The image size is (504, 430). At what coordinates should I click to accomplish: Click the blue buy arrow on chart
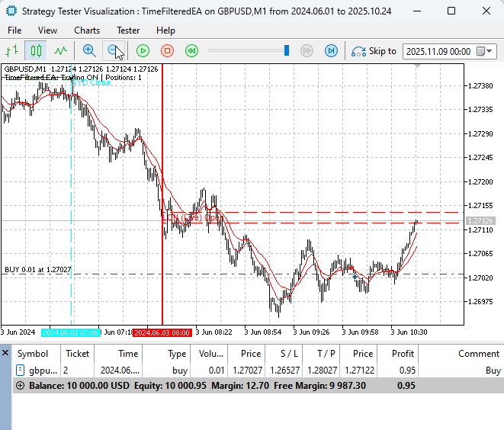(x=355, y=277)
